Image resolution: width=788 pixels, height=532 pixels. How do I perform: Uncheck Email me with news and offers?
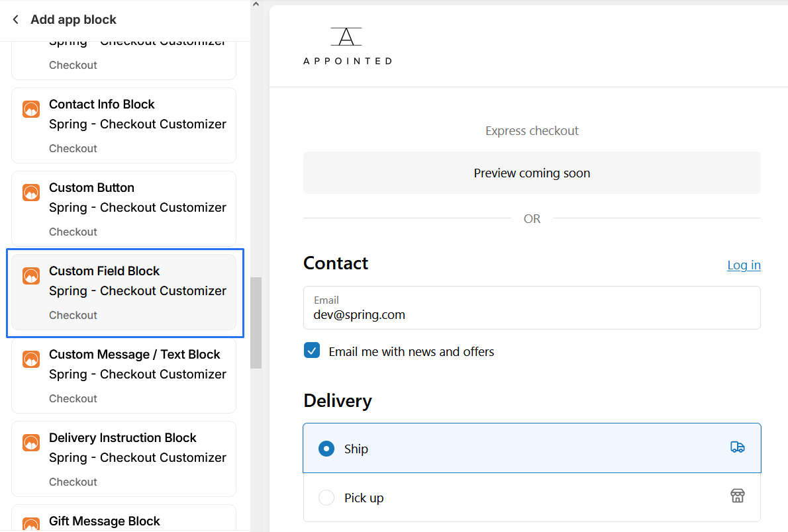[311, 350]
